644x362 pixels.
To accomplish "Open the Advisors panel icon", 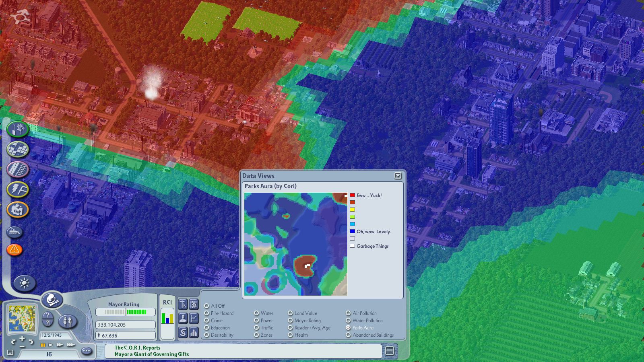I will [x=183, y=319].
